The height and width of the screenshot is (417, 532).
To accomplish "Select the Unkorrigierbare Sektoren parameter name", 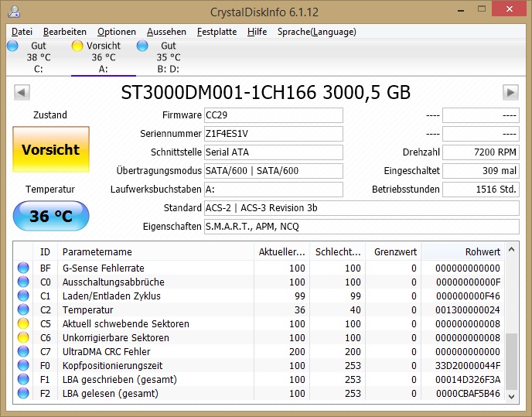I will click(116, 338).
